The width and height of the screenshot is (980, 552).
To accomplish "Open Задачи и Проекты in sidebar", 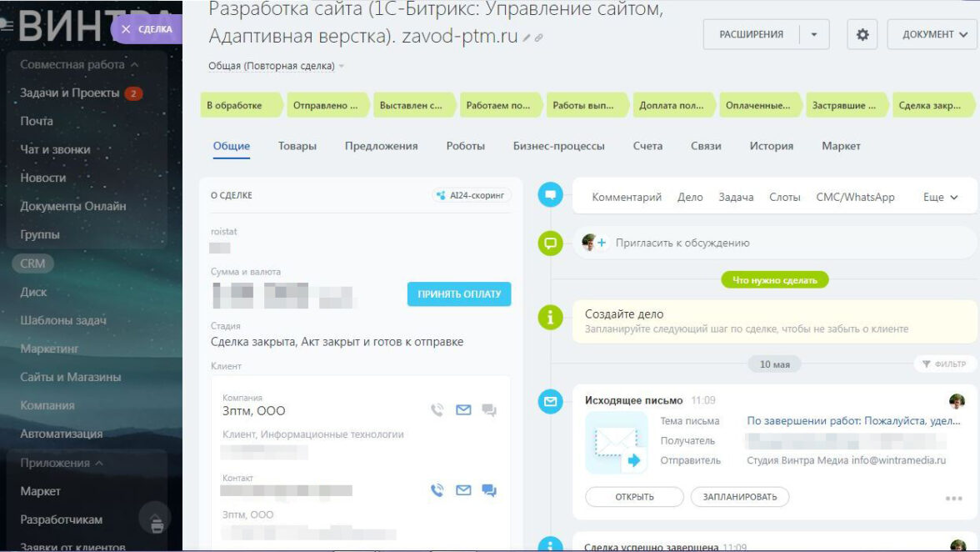I will click(x=69, y=93).
